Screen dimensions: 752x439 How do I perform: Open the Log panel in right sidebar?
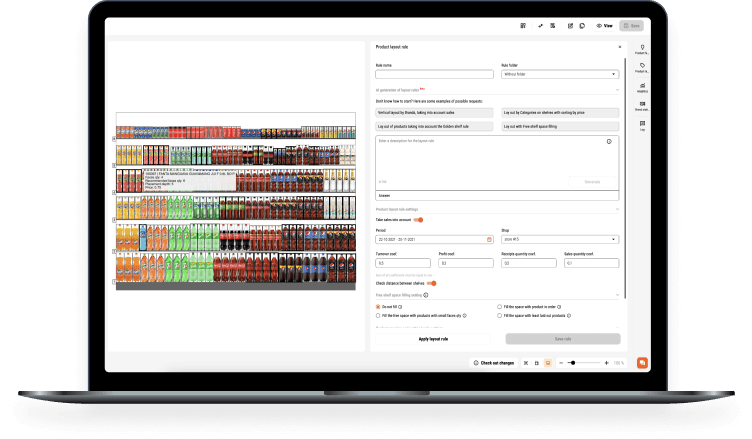point(641,124)
